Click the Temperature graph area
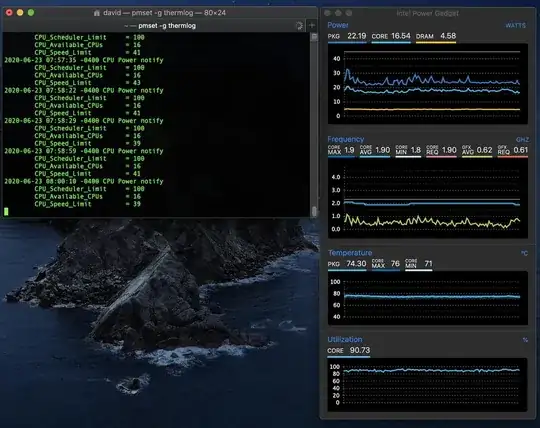This screenshot has width=540, height=428. click(x=427, y=298)
